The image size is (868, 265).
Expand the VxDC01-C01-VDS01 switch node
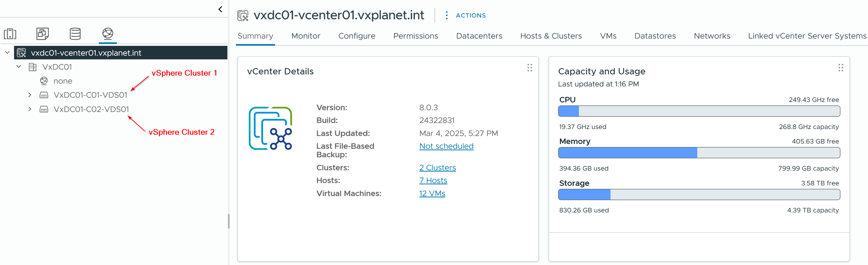pyautogui.click(x=30, y=95)
